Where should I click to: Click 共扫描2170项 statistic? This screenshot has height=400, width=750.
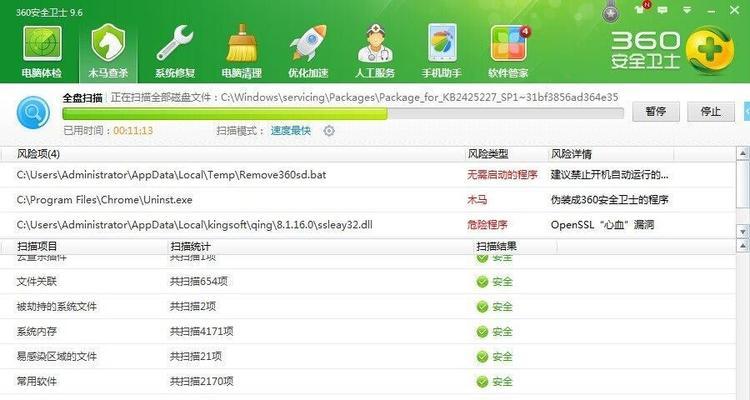point(201,381)
